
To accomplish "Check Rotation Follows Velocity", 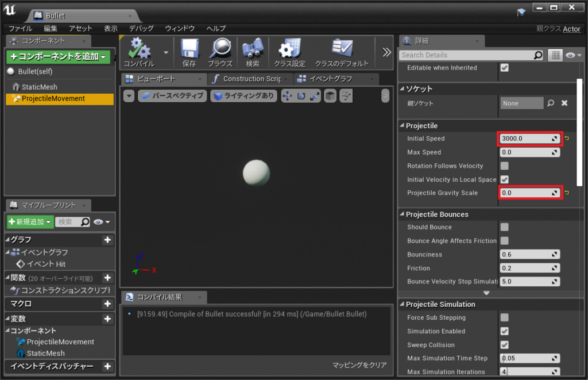I will tap(504, 166).
